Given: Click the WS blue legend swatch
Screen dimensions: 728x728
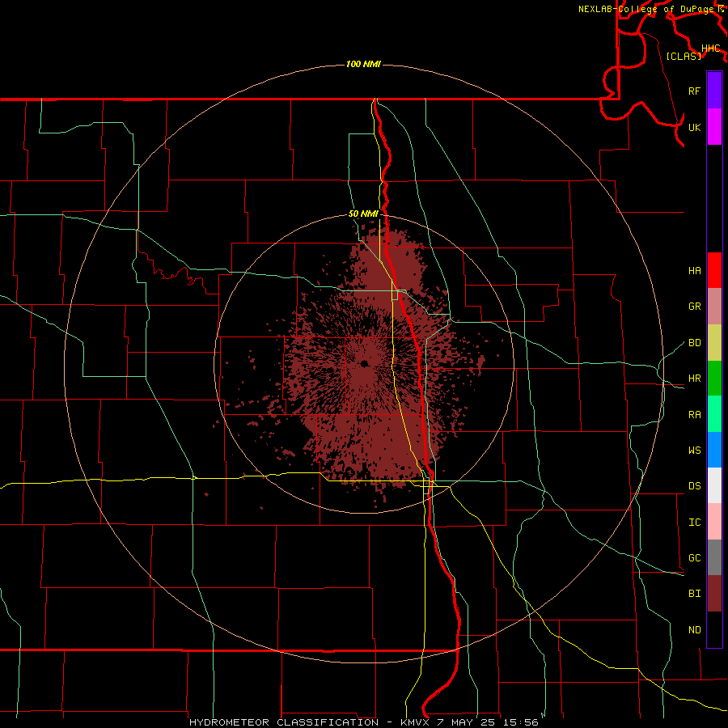Looking at the screenshot, I should pos(714,450).
